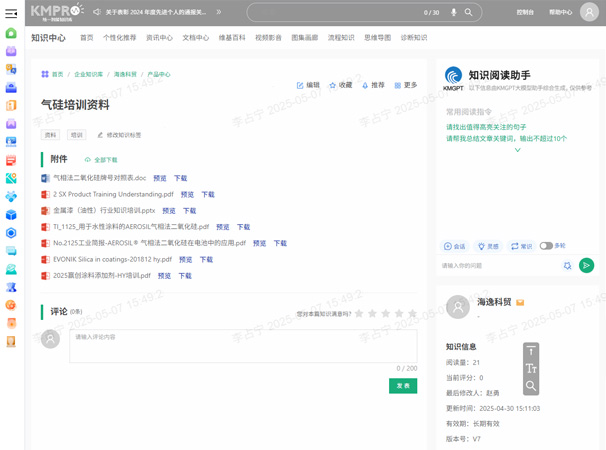Open the 维基百科 navigation tab
The height and width of the screenshot is (450, 606).
(232, 38)
